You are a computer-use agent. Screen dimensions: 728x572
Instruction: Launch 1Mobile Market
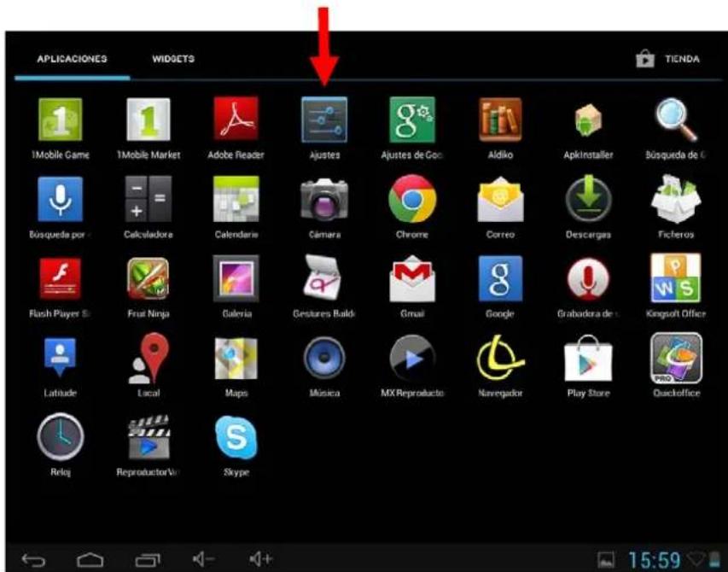tap(149, 120)
